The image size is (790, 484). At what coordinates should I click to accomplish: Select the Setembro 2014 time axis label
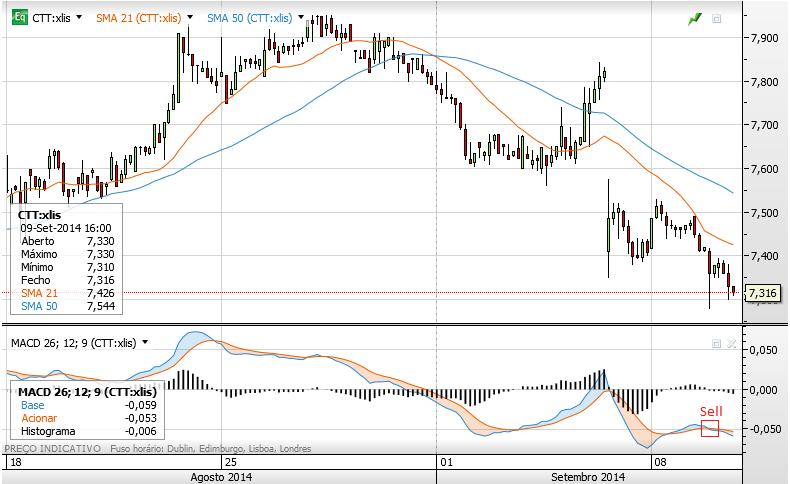(x=587, y=478)
